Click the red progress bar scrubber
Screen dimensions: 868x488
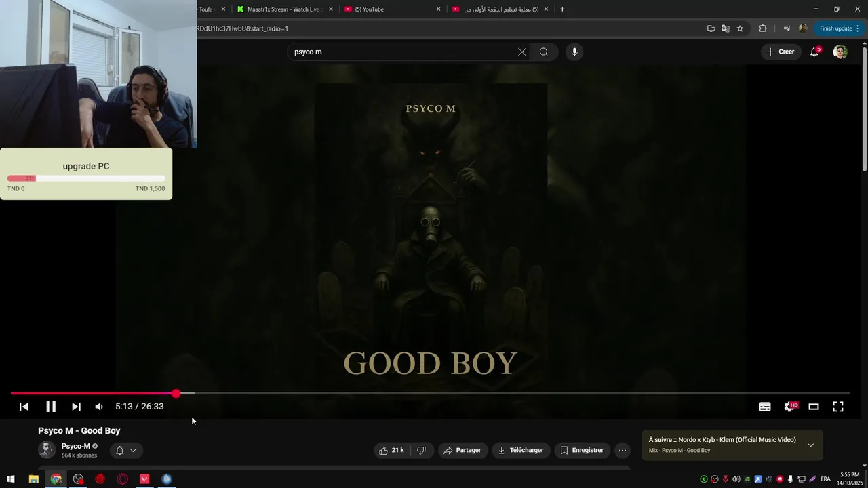coord(176,394)
